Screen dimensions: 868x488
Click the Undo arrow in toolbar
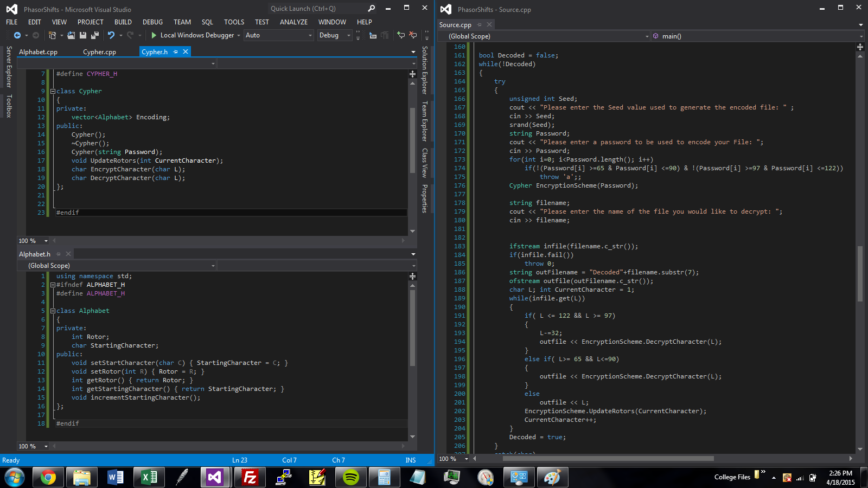(111, 35)
